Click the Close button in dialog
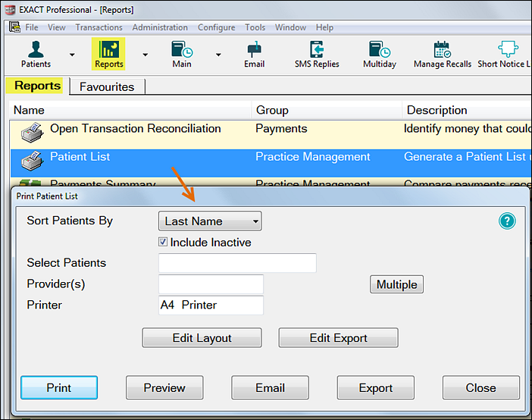The height and width of the screenshot is (420, 532). tap(480, 387)
